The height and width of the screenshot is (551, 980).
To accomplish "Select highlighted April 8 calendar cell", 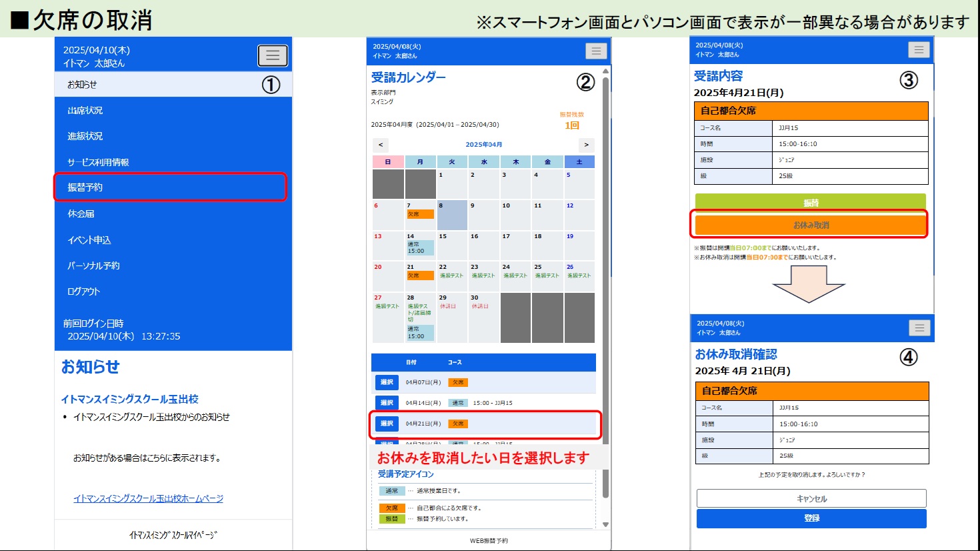I will (x=453, y=215).
